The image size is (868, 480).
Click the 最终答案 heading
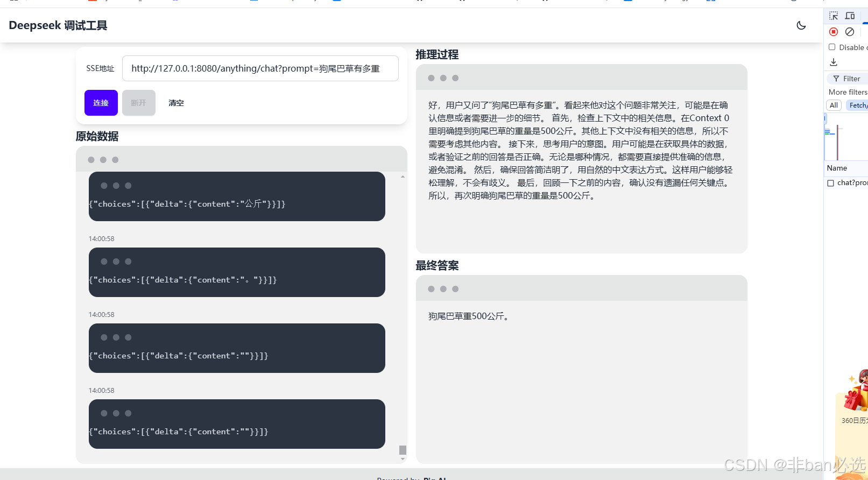tap(437, 265)
